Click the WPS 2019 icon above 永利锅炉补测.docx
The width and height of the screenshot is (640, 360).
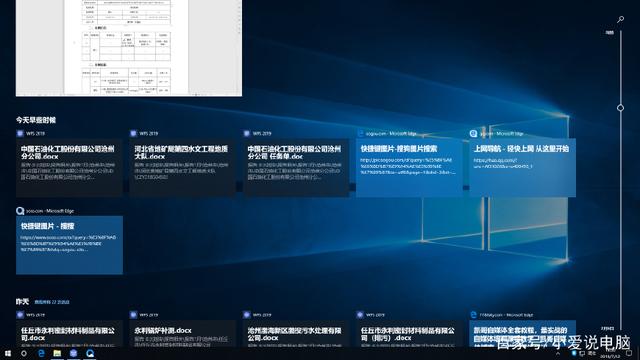click(x=133, y=315)
